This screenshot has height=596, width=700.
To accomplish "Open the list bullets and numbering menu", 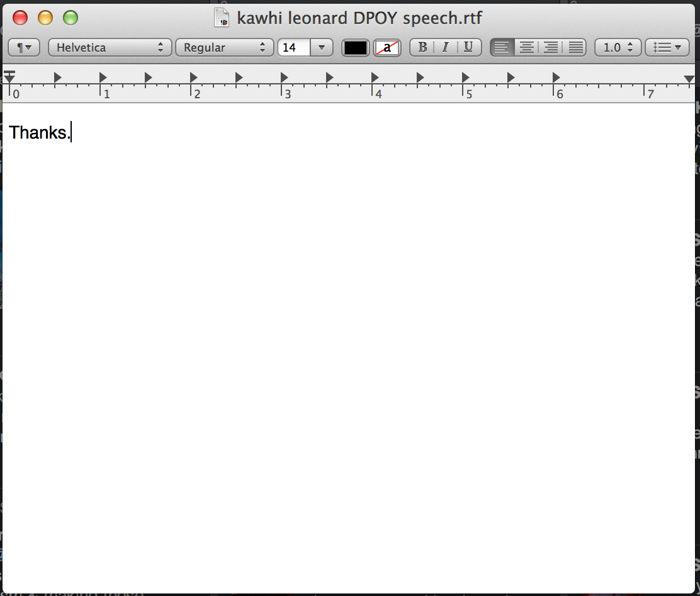I will (667, 47).
